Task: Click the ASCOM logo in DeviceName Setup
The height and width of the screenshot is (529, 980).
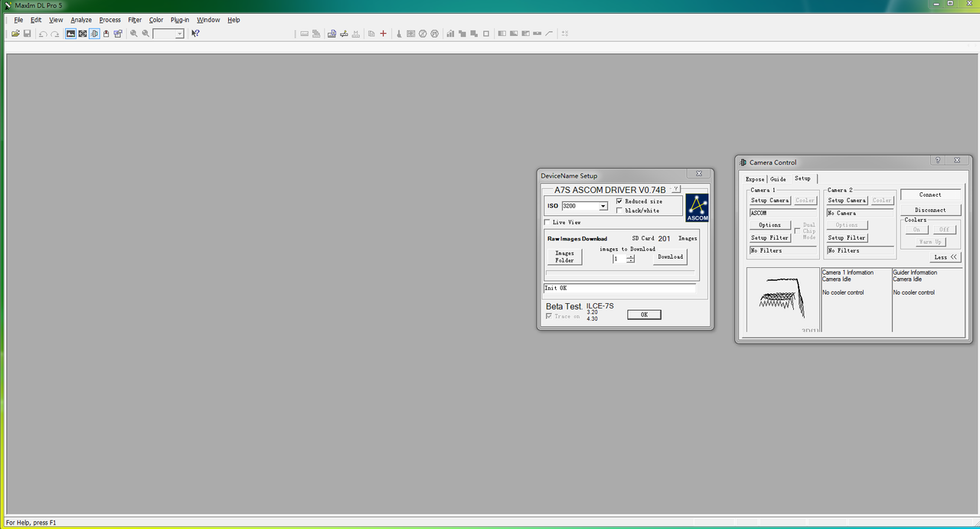Action: tap(697, 208)
